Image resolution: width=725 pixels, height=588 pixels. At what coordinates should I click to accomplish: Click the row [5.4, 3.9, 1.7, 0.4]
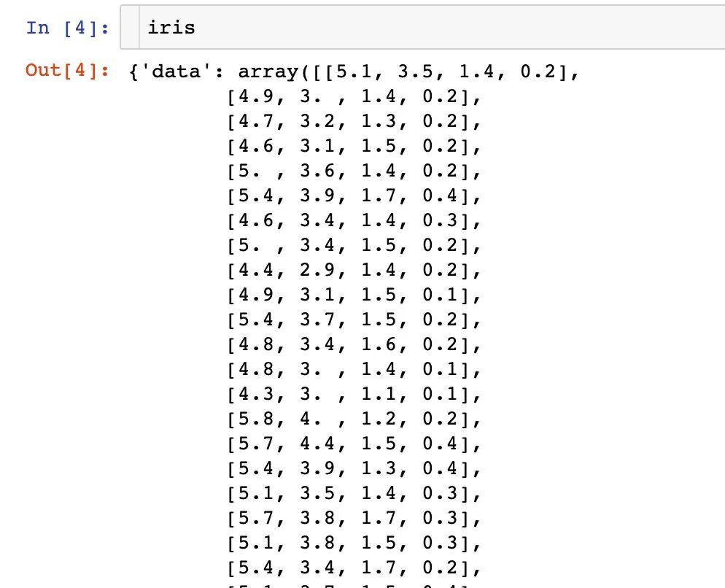click(x=354, y=196)
